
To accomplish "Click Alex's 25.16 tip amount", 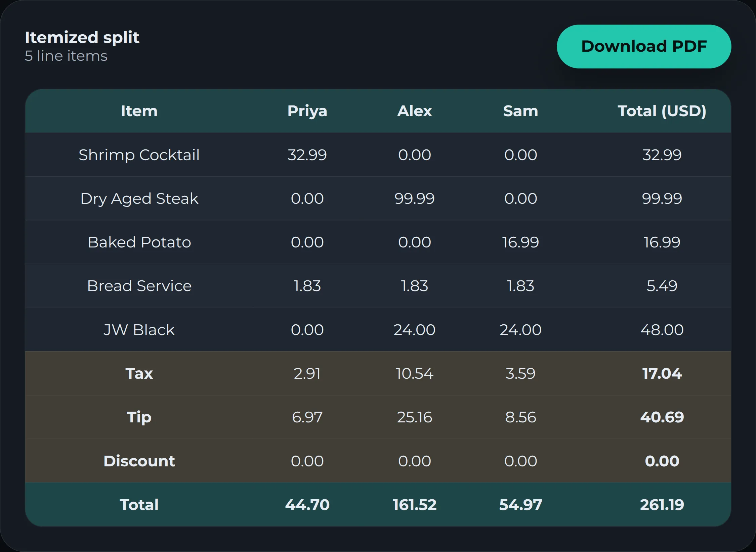I will pyautogui.click(x=414, y=417).
